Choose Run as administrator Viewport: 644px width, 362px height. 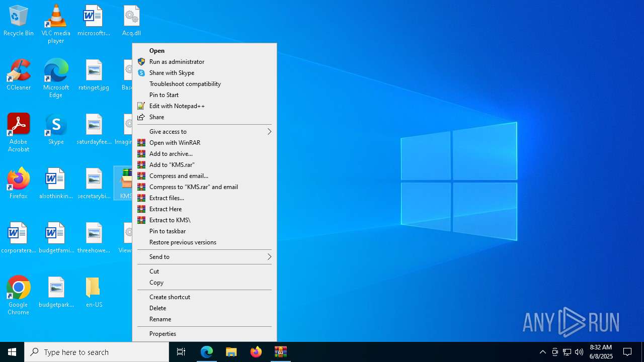pyautogui.click(x=204, y=62)
